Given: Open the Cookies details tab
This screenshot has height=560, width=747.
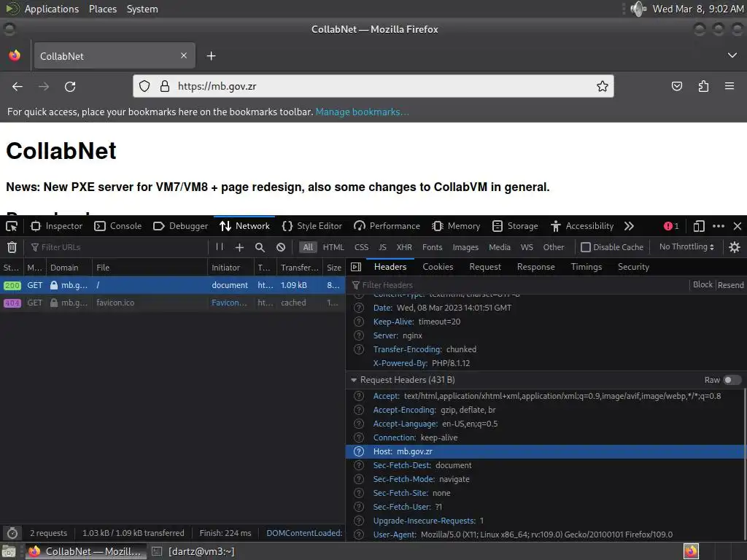Looking at the screenshot, I should point(438,267).
